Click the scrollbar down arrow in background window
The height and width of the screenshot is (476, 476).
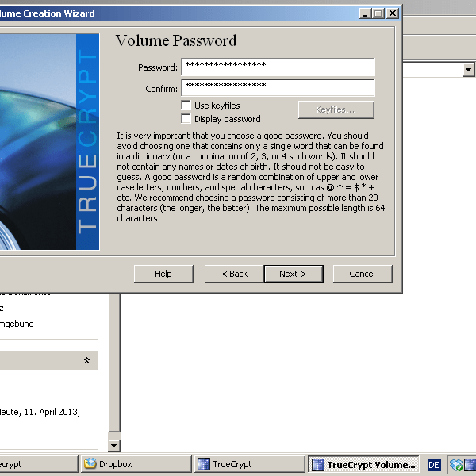[x=113, y=445]
